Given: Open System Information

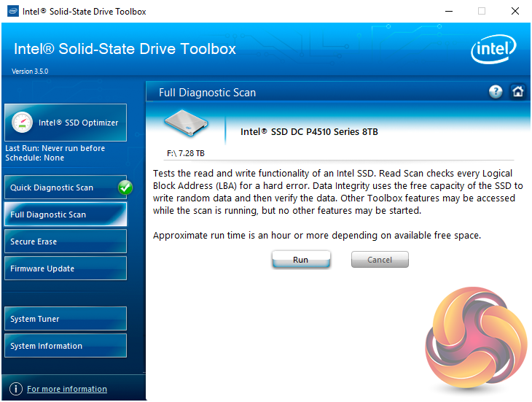Looking at the screenshot, I should coord(66,346).
